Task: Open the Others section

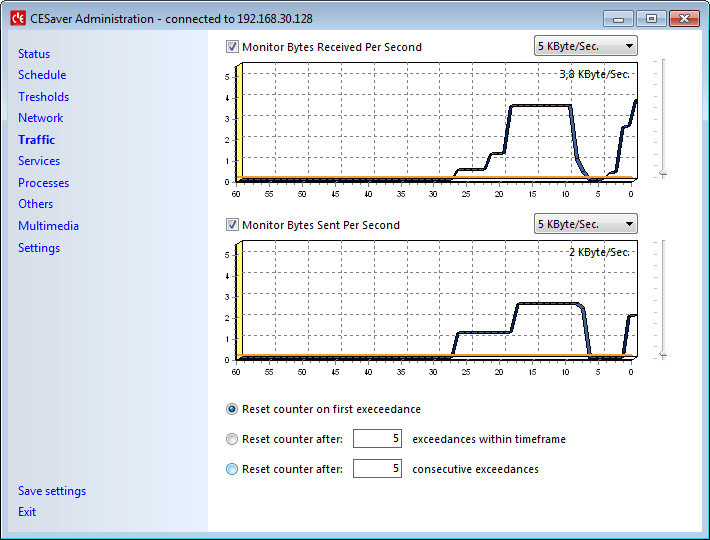Action: (x=35, y=204)
